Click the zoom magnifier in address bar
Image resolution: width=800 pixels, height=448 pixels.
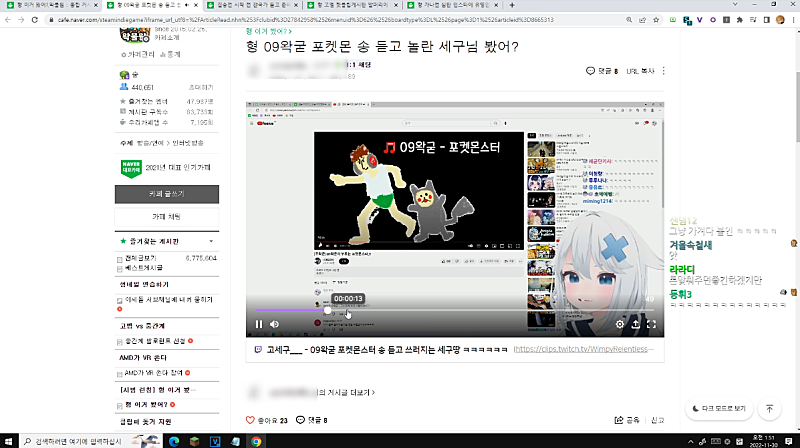(629, 20)
